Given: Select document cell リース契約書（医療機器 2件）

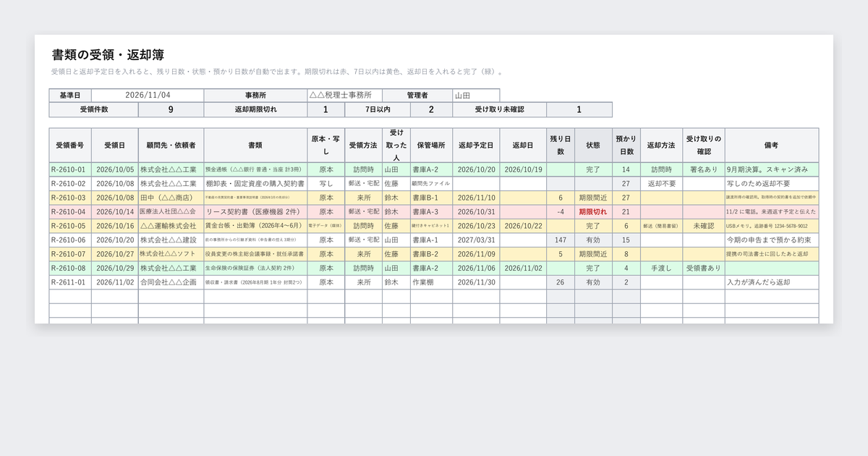Looking at the screenshot, I should tap(255, 212).
